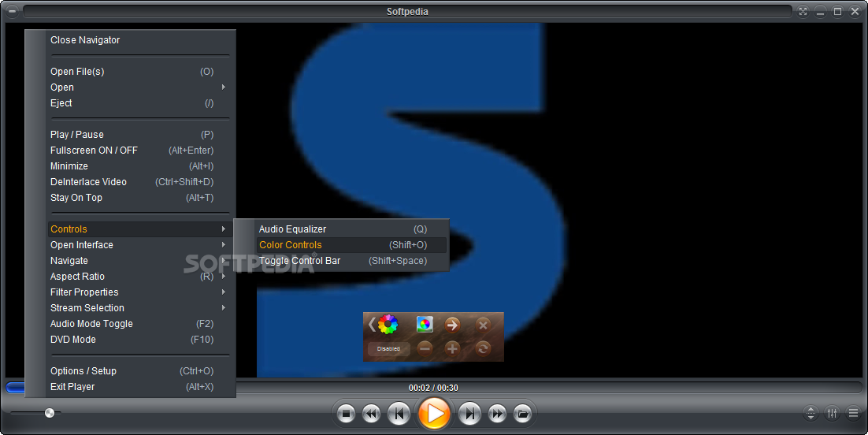Click the rainbow color wheel flower icon
Viewport: 868px width, 435px height.
[388, 324]
